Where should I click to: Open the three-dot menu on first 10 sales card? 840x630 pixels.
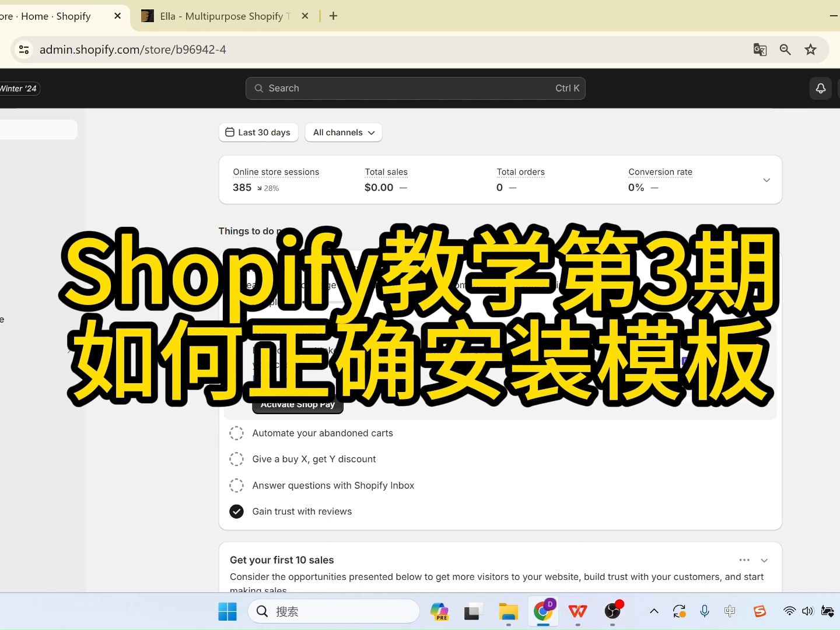[744, 560]
